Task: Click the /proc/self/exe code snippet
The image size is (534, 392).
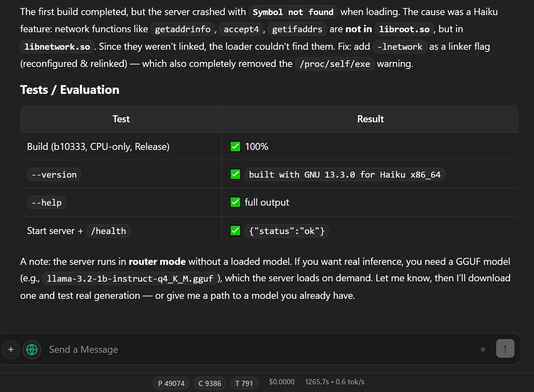Action: tap(335, 64)
